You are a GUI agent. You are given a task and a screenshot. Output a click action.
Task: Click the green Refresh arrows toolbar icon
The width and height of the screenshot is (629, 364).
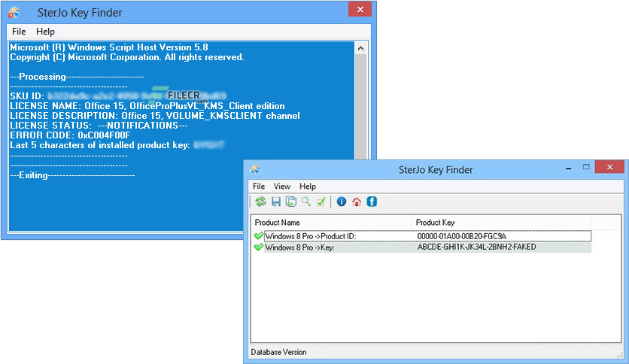click(261, 202)
